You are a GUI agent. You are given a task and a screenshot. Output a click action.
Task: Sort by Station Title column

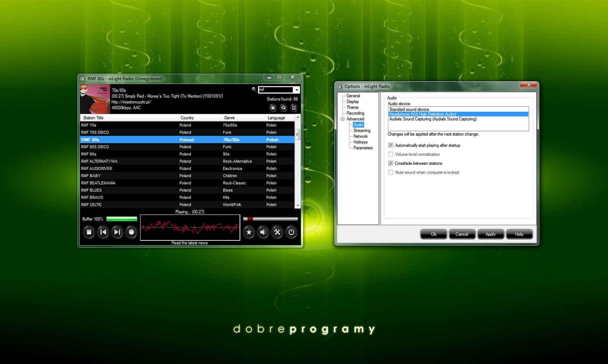[129, 118]
